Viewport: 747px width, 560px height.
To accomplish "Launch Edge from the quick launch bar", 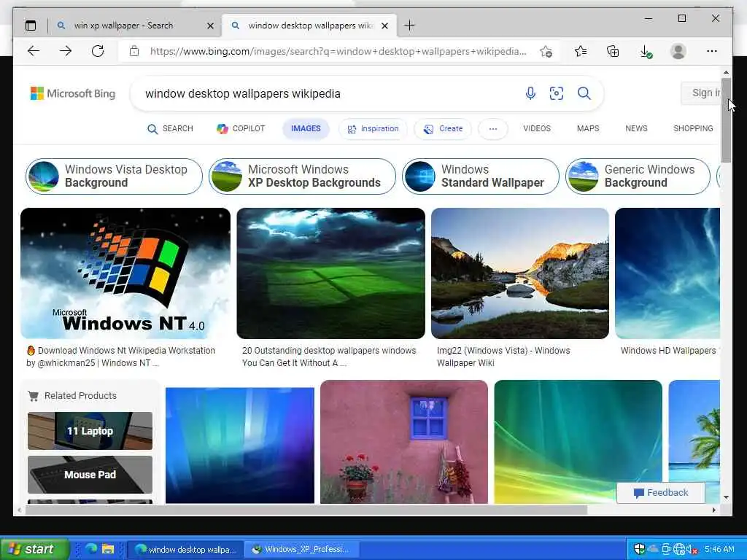I will [x=91, y=549].
